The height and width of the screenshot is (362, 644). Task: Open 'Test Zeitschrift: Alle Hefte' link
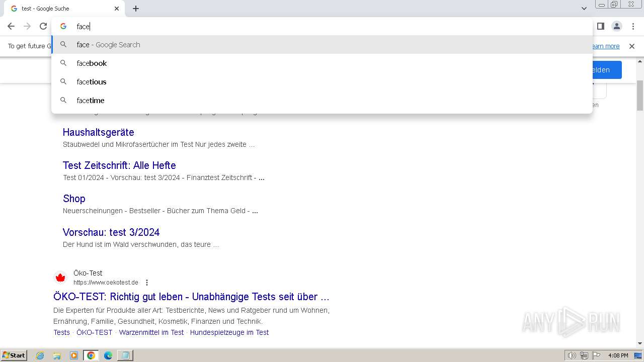click(119, 165)
